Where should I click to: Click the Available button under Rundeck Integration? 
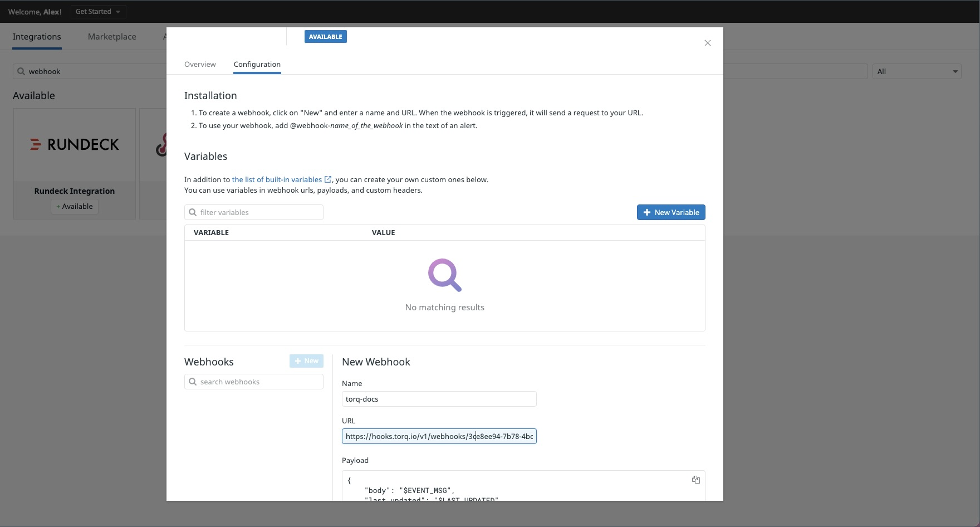[75, 207]
